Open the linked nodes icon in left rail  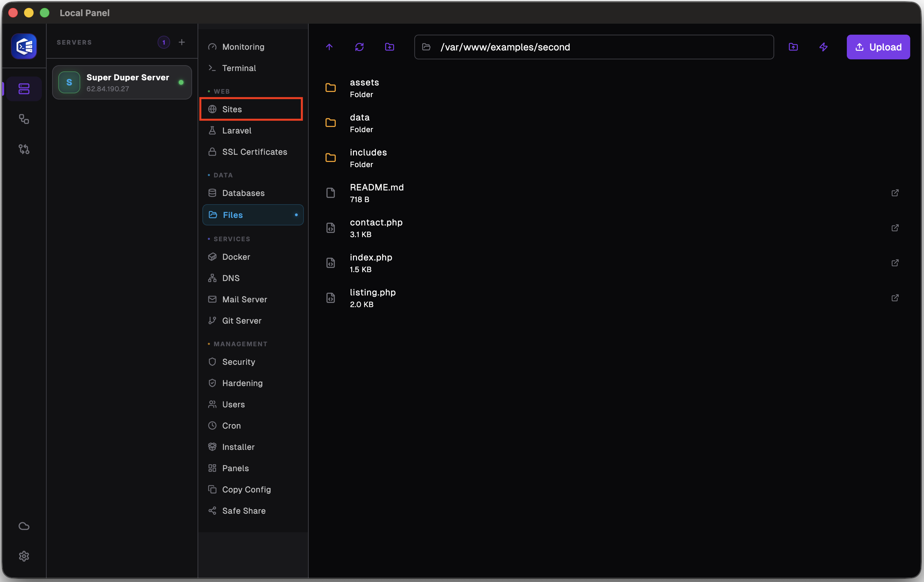(x=24, y=119)
